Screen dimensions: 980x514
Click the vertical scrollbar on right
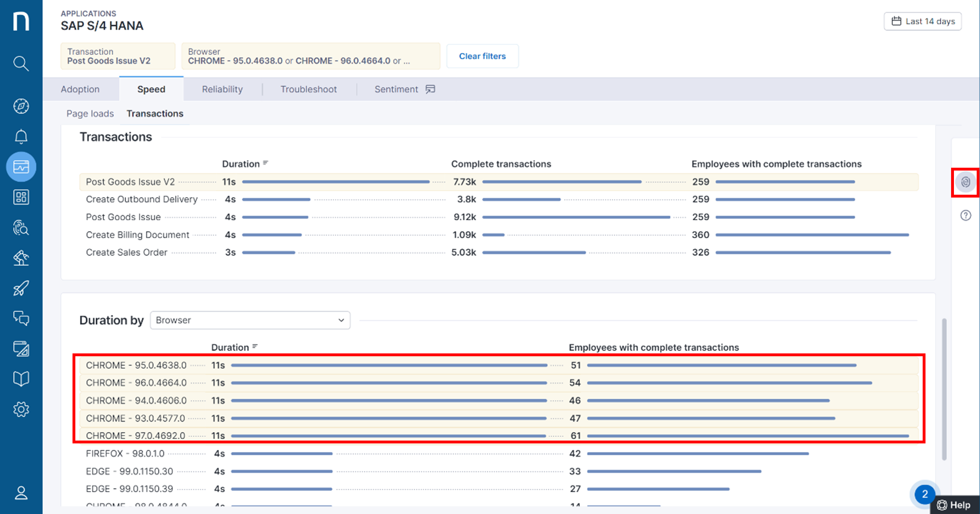click(x=944, y=388)
